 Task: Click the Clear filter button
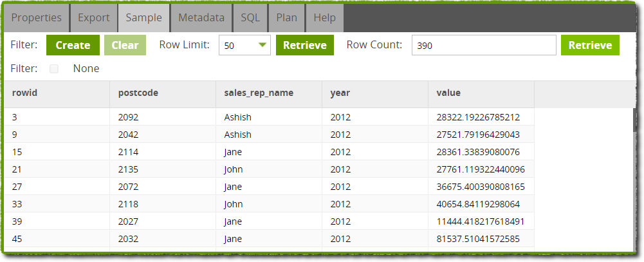tap(125, 45)
